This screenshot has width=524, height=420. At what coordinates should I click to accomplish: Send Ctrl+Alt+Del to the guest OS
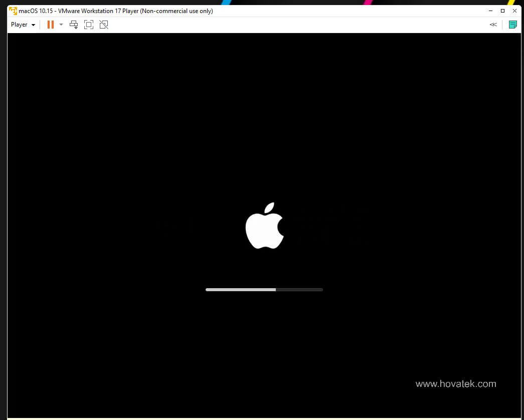74,24
